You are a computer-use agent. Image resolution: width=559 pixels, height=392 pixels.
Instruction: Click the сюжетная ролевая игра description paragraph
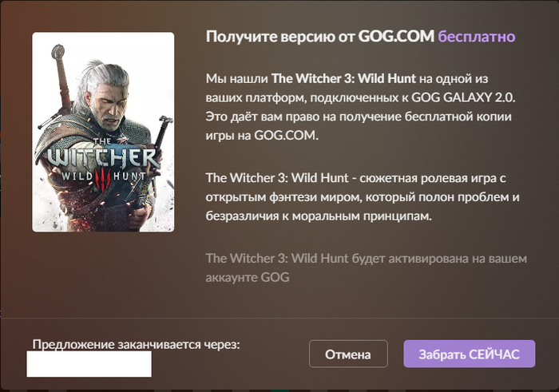tap(363, 197)
